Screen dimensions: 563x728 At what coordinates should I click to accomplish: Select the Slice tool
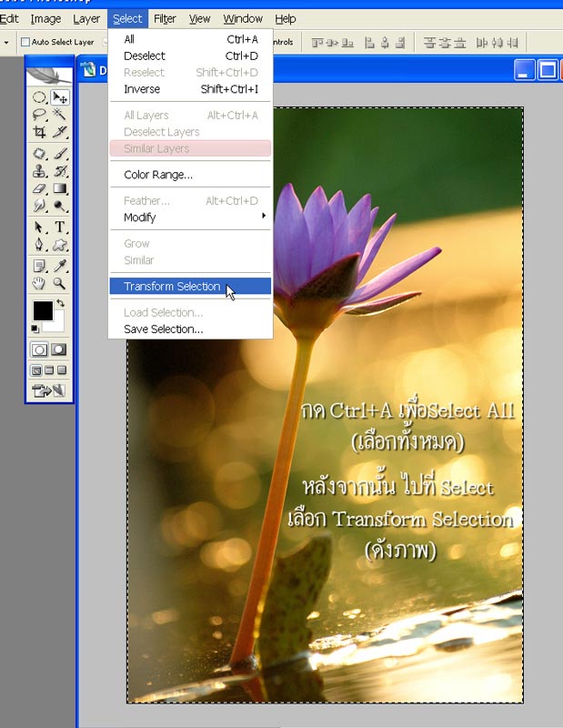(x=59, y=132)
